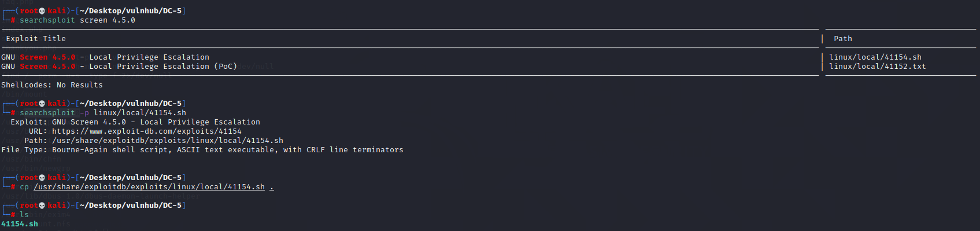Click the Path column header

[x=843, y=39]
